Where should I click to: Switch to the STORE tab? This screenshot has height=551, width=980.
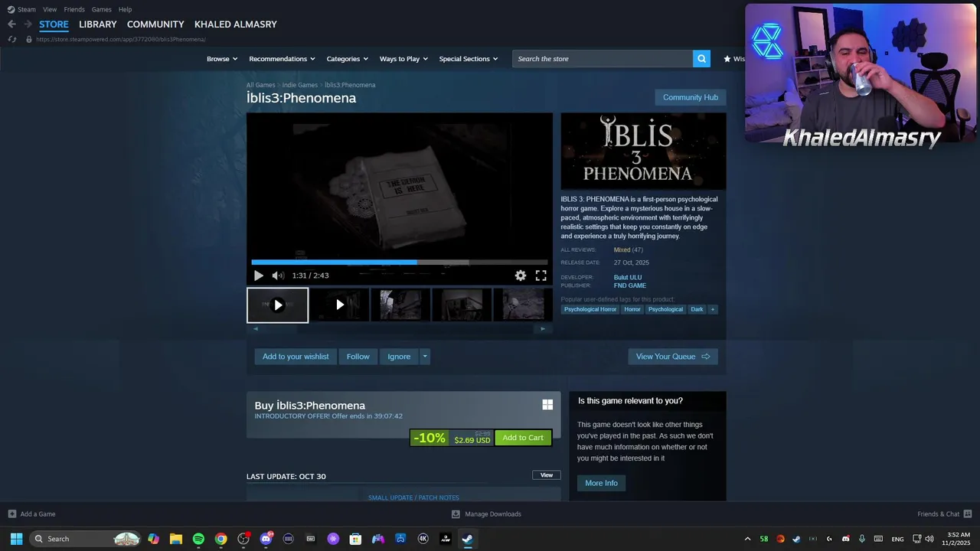(x=54, y=24)
